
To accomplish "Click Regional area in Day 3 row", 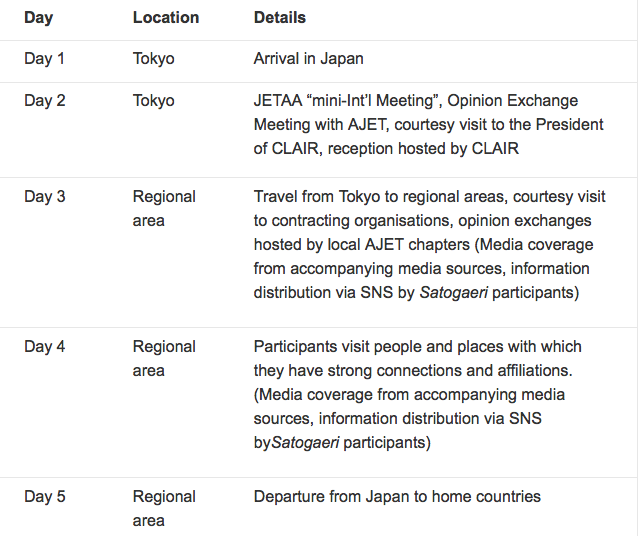I will pos(164,208).
